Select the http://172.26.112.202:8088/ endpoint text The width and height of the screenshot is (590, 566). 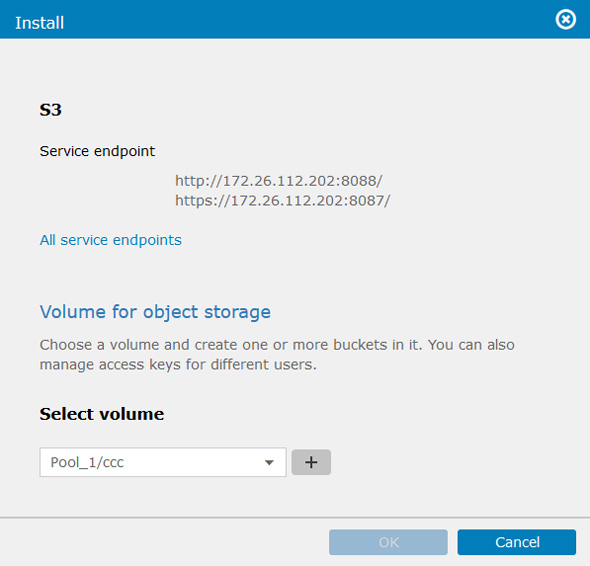tap(279, 181)
